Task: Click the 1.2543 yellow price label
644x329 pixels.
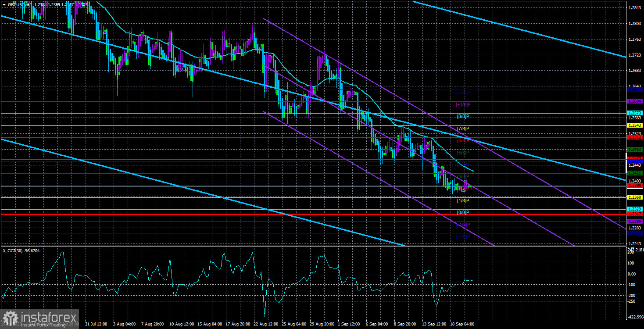Action: (x=635, y=125)
